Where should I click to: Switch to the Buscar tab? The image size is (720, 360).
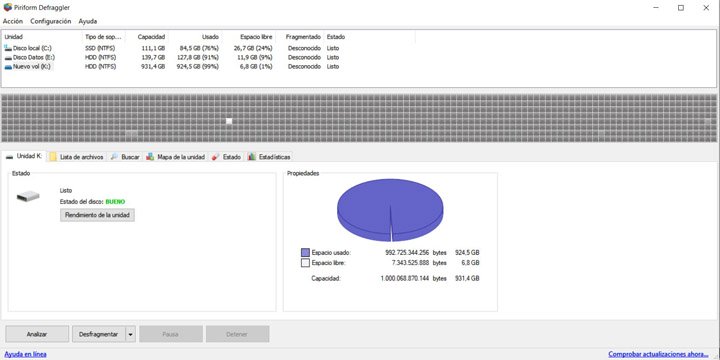coord(125,157)
